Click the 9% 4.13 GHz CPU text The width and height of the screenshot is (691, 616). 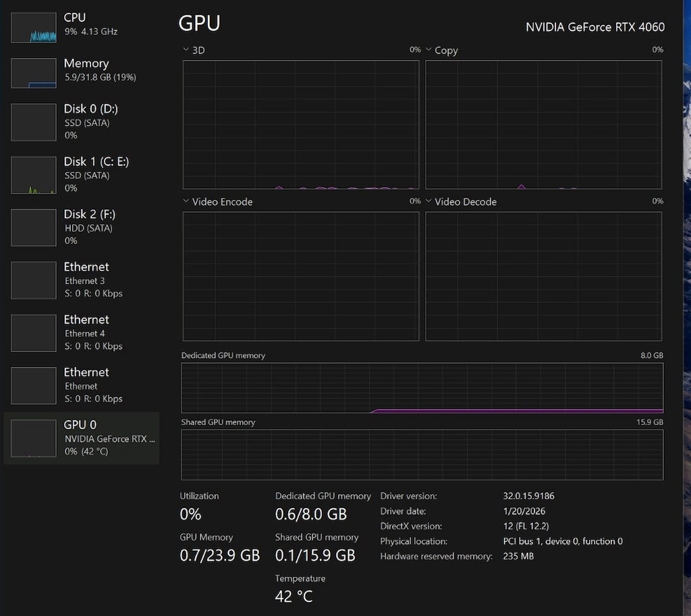pos(91,31)
